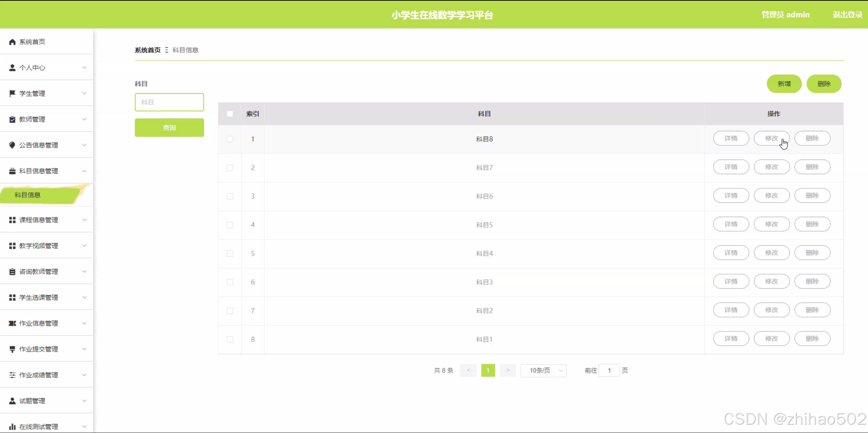Open the 10条/页 page size dropdown
The width and height of the screenshot is (868, 433).
pos(543,370)
